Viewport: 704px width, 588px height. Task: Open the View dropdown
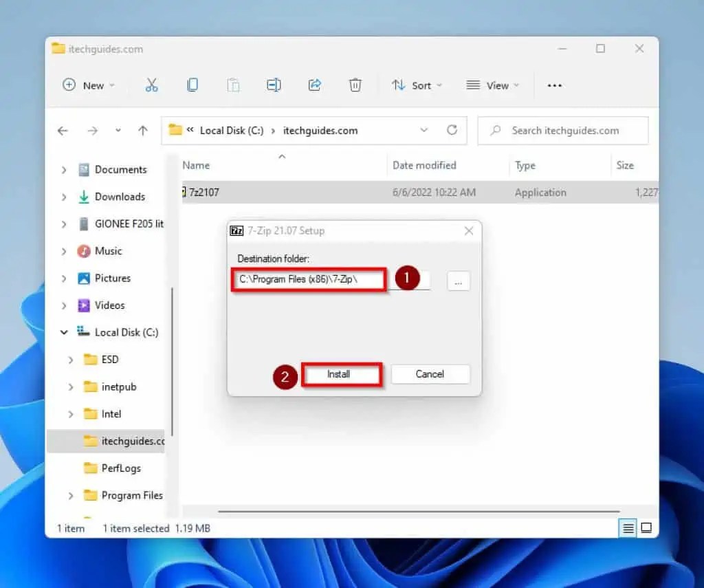coord(492,85)
